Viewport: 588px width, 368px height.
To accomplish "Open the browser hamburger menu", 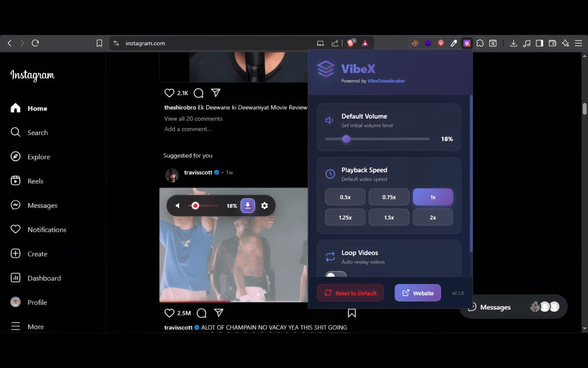I will 578,43.
